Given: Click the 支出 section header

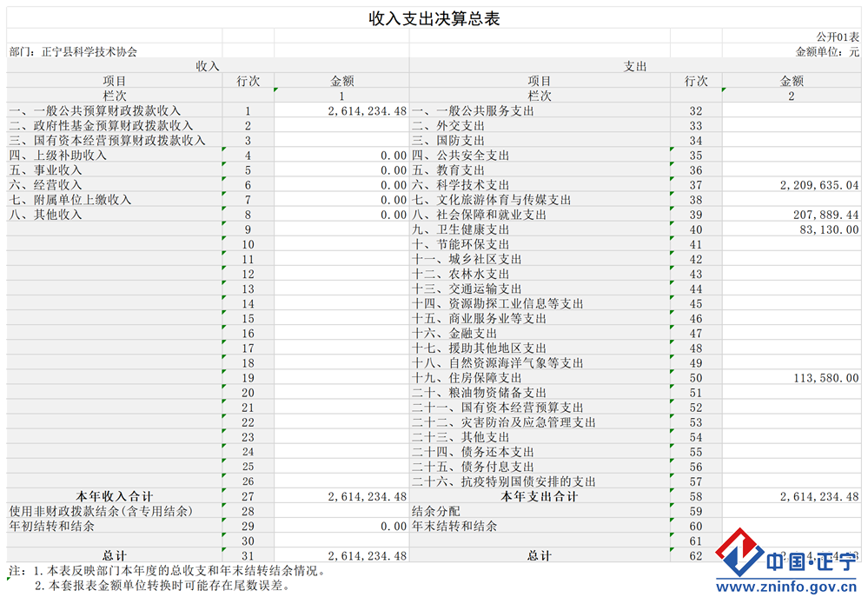Looking at the screenshot, I should click(x=635, y=66).
